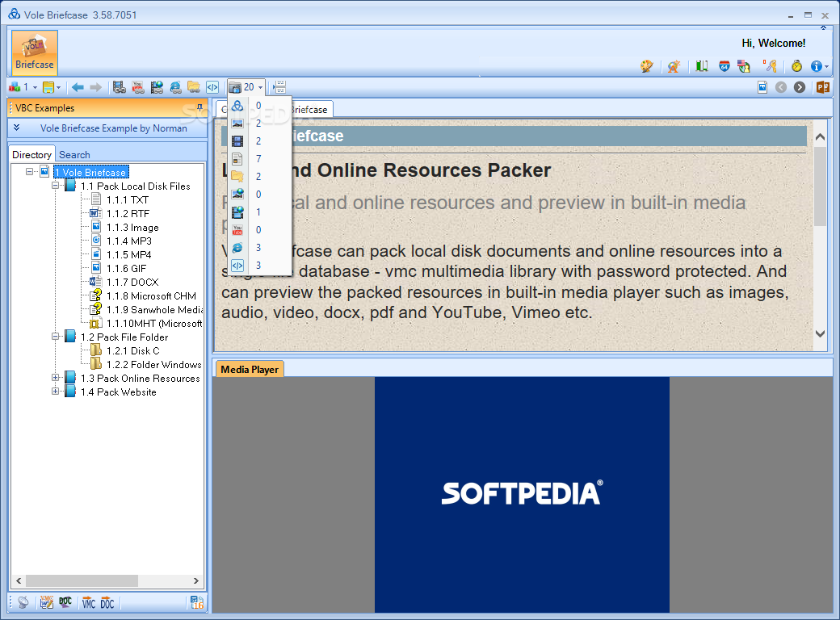The width and height of the screenshot is (840, 620).
Task: Click the US flag user icon
Action: 744,66
